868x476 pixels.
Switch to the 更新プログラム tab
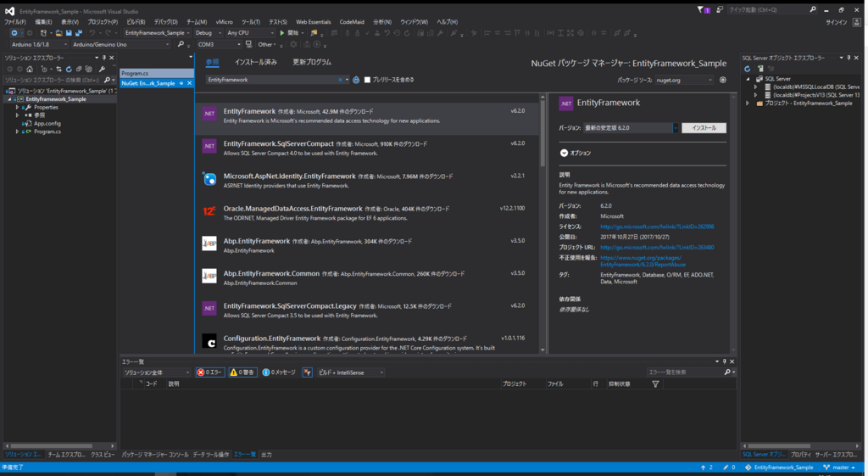click(312, 62)
